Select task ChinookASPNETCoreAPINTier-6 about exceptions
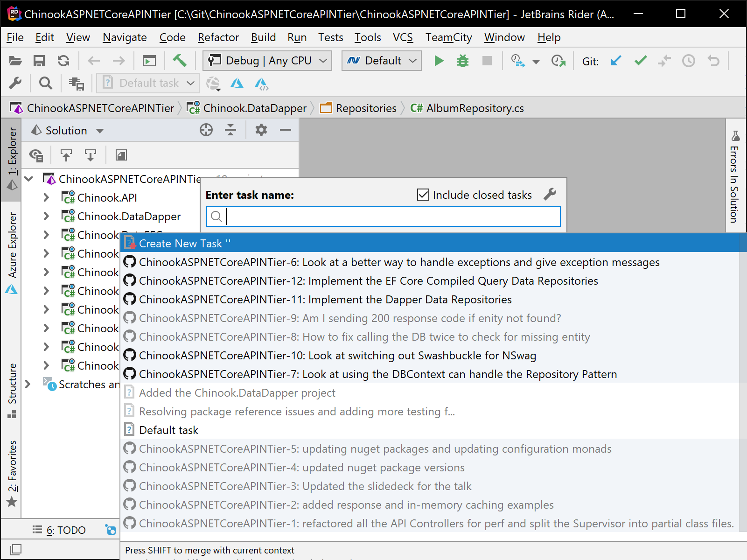The image size is (747, 560). coord(433,262)
